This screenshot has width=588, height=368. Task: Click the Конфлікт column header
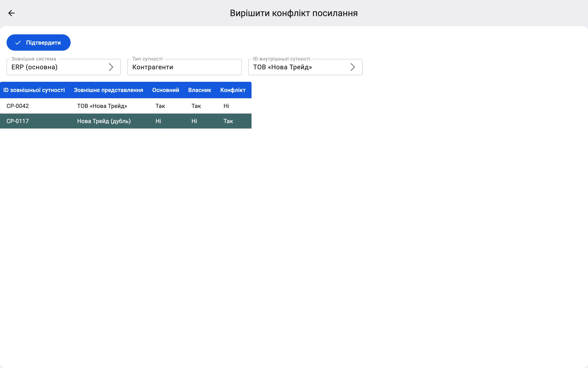click(x=233, y=90)
